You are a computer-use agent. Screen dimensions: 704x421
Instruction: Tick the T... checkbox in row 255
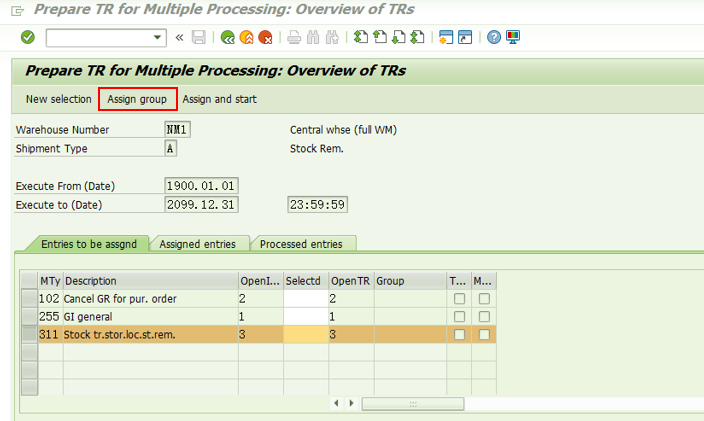pos(459,316)
